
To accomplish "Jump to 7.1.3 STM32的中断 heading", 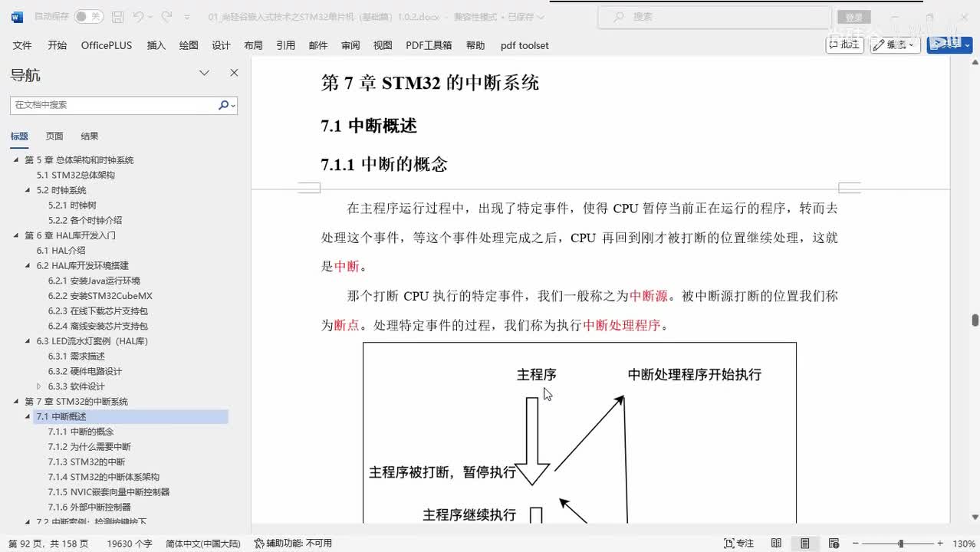I will 87,462.
